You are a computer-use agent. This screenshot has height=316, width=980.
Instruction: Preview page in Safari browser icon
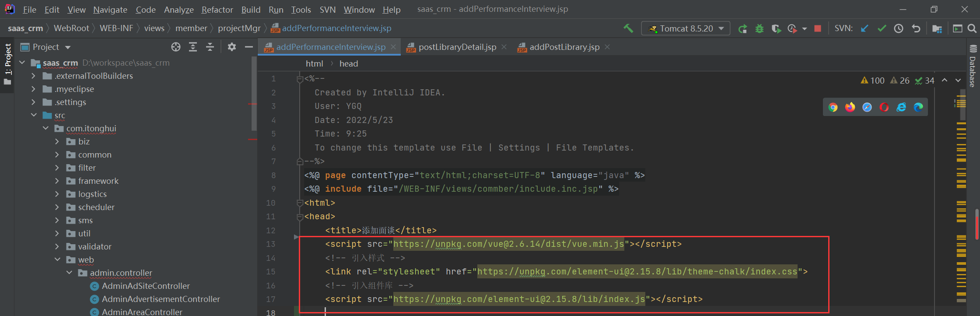[867, 107]
